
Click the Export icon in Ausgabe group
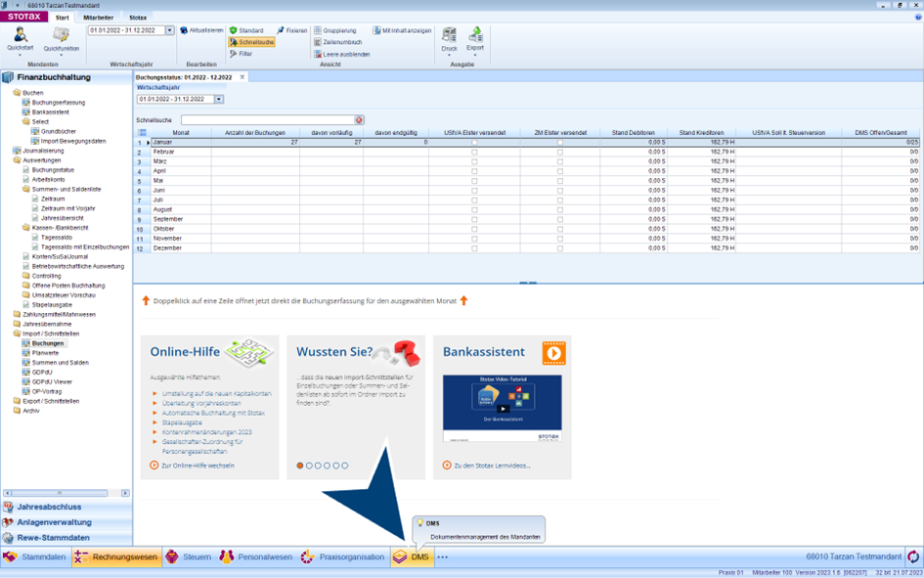click(474, 32)
